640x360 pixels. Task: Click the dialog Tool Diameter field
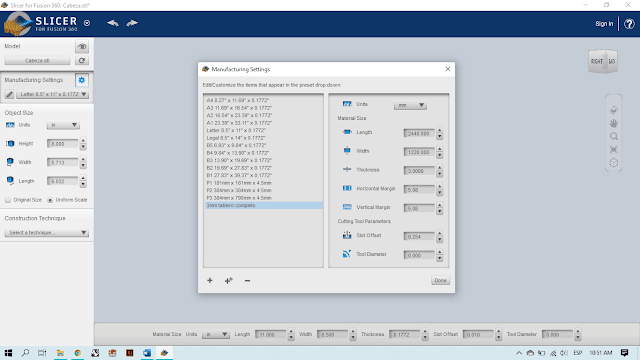tap(419, 256)
